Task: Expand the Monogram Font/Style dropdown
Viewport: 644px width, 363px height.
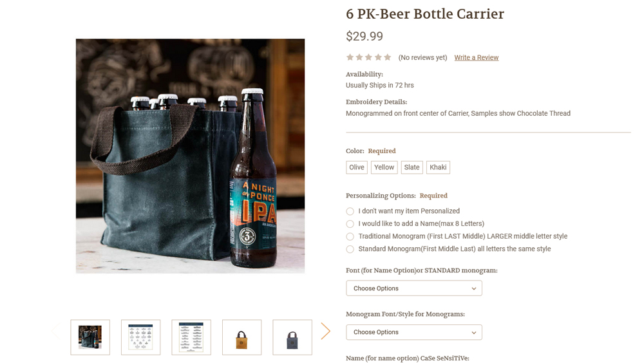Action: pyautogui.click(x=413, y=332)
